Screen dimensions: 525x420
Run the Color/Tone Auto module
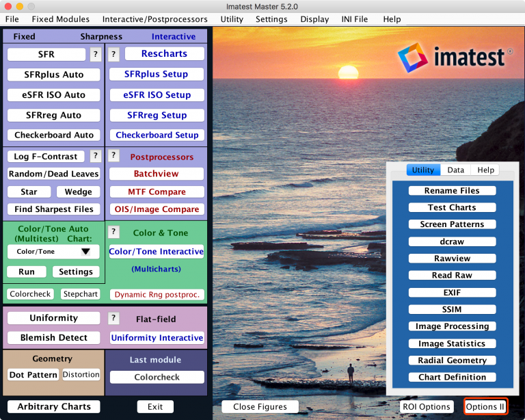(x=27, y=272)
